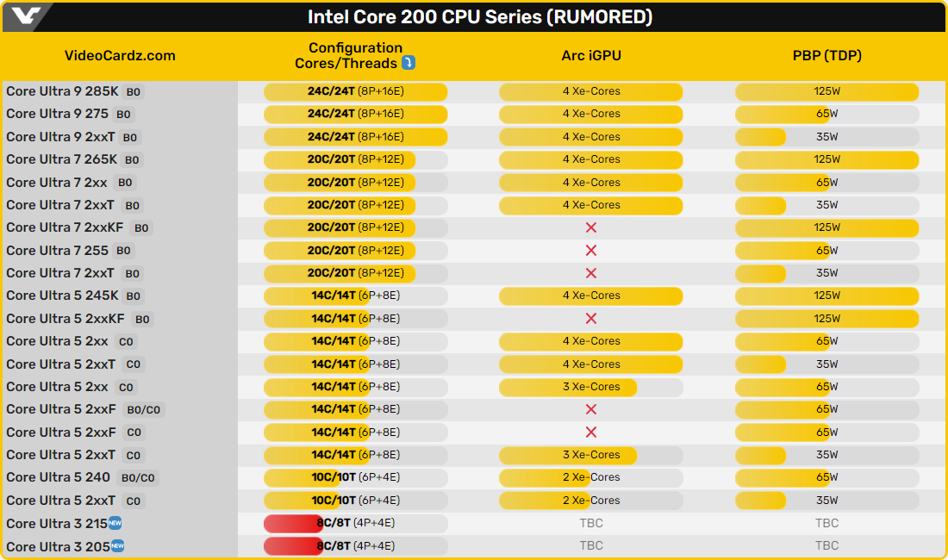Viewport: 948px width, 560px height.
Task: Click the Arc iGPU TBC cell for Core Ultra 3 215
Action: [x=591, y=523]
